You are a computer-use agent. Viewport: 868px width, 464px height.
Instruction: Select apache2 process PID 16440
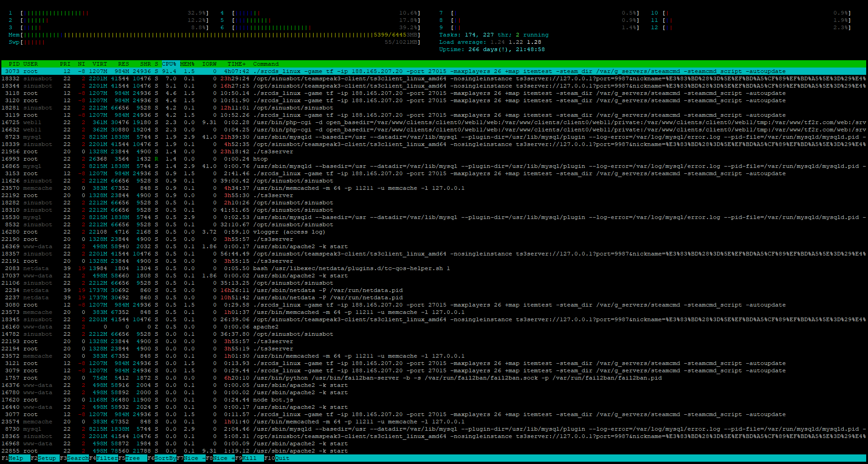pos(434,407)
